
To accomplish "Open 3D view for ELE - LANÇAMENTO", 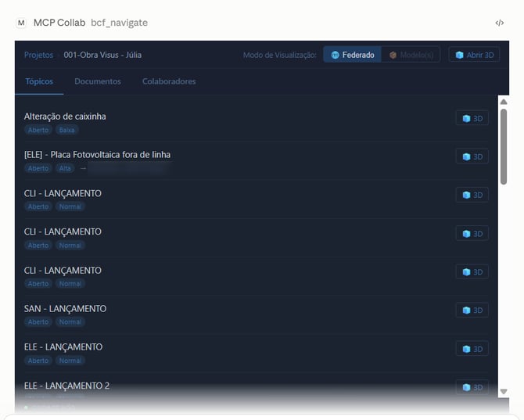I will (472, 349).
